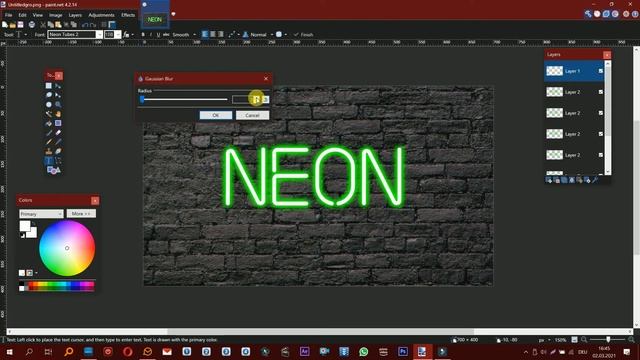Select the Pencil tool
640x360 pixels.
[49, 142]
